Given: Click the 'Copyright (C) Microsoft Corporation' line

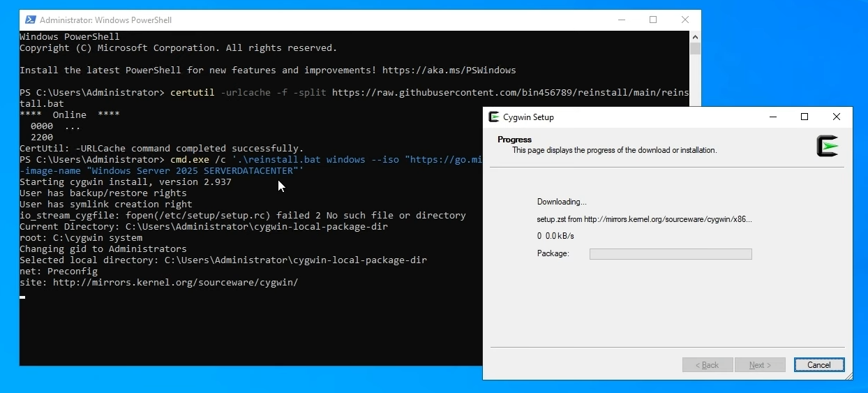Looking at the screenshot, I should point(179,47).
